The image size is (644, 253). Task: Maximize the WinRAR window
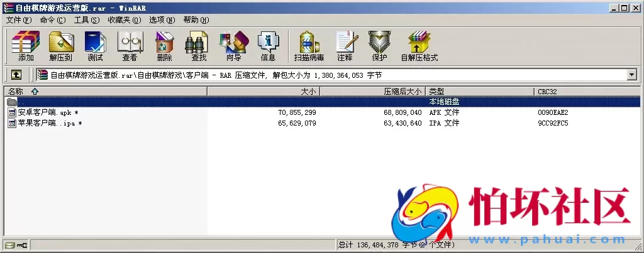(x=624, y=8)
